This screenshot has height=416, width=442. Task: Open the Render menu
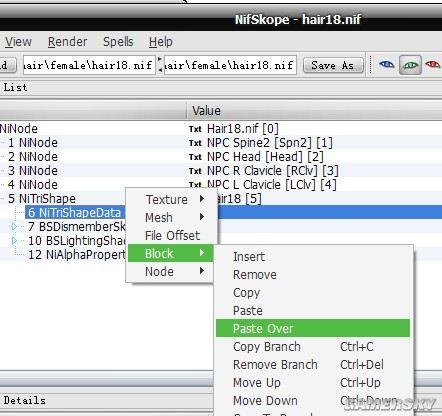pos(67,42)
